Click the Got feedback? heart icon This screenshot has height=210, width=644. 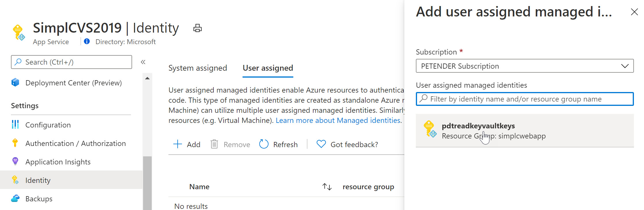(321, 144)
